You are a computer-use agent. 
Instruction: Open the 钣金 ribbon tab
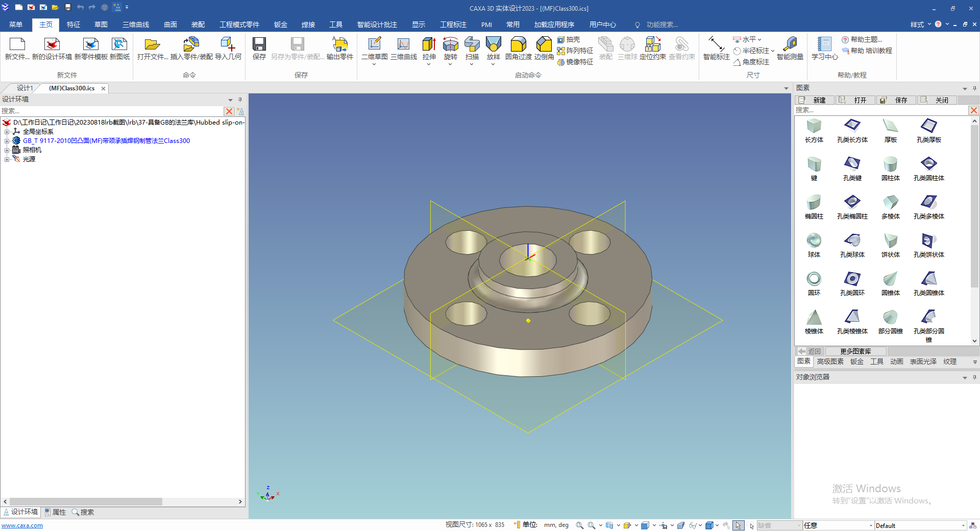pyautogui.click(x=281, y=25)
